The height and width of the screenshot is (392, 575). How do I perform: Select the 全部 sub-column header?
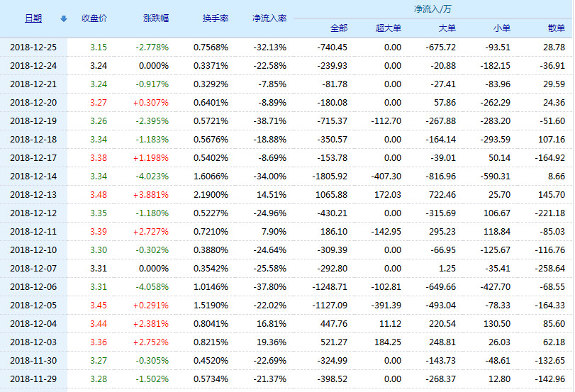(x=338, y=28)
